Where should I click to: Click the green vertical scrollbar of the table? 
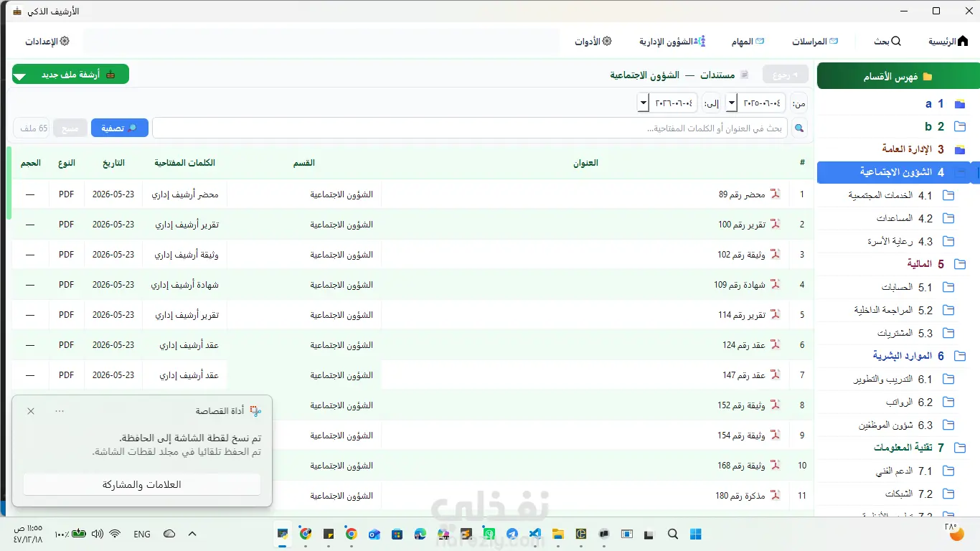[x=9, y=182]
